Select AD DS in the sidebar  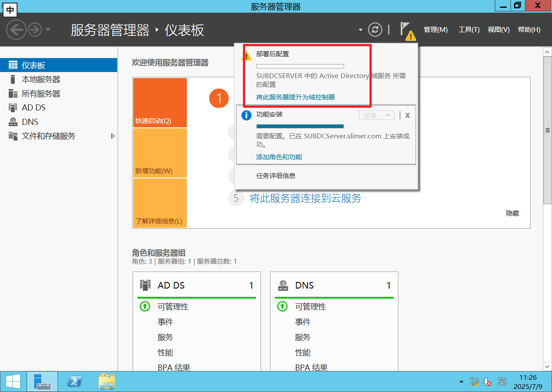point(59,107)
